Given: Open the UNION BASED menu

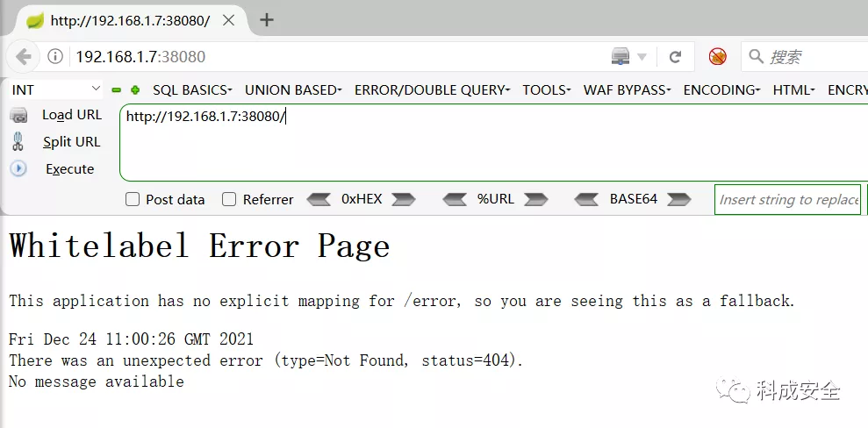Looking at the screenshot, I should [x=293, y=90].
